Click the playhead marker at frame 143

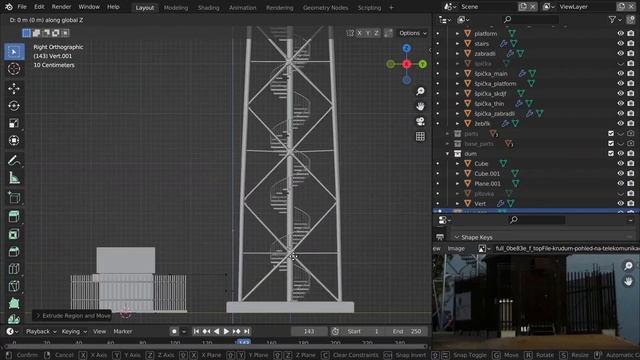tap(244, 342)
